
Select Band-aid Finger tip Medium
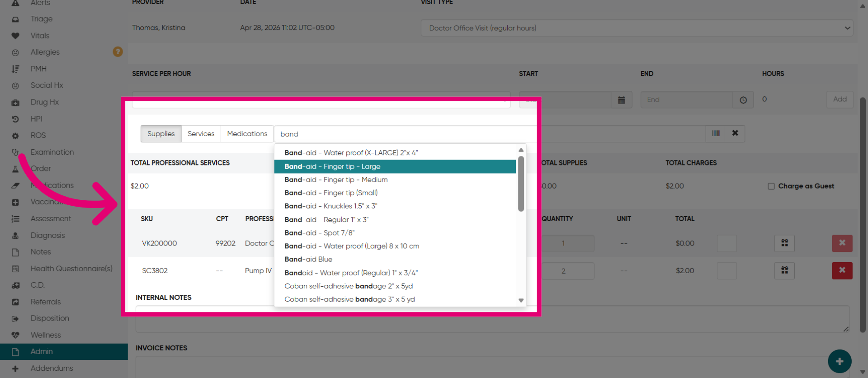(395, 180)
